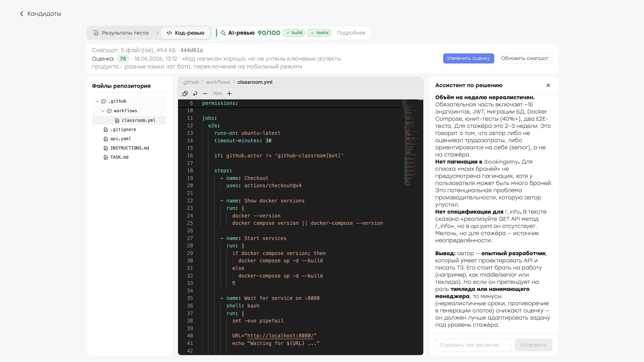The width and height of the screenshot is (644, 362).
Task: Close the Ассистент по решению panel
Action: [x=548, y=85]
